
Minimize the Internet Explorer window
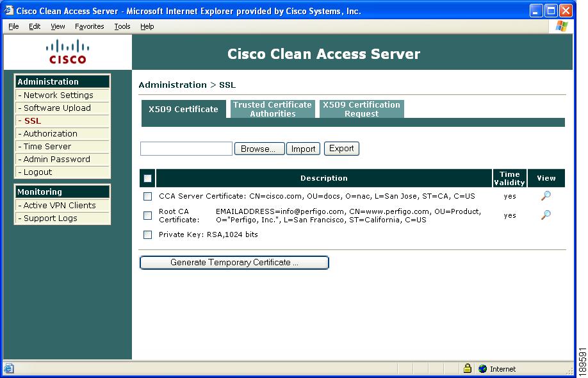pyautogui.click(x=536, y=10)
